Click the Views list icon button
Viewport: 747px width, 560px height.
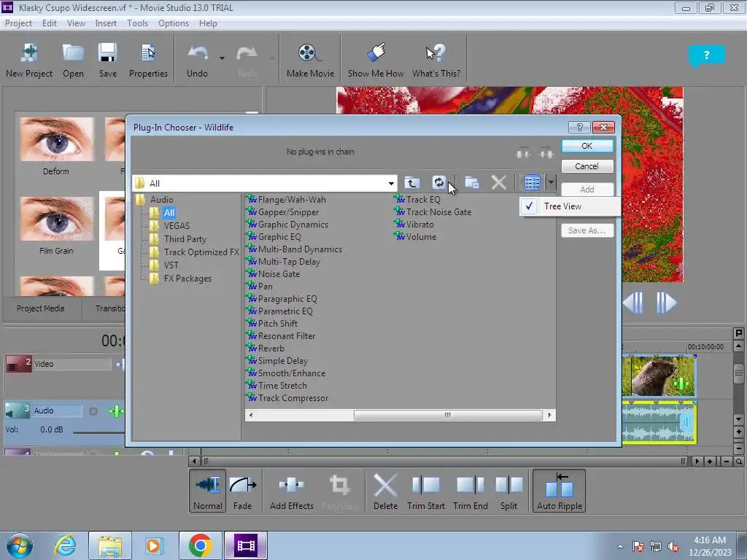coord(532,182)
